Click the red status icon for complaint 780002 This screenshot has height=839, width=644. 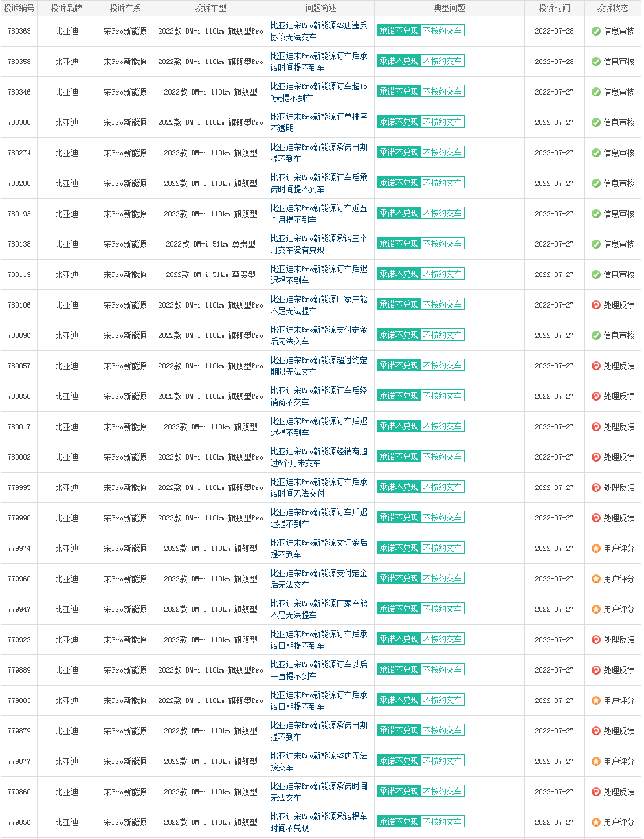pos(596,457)
